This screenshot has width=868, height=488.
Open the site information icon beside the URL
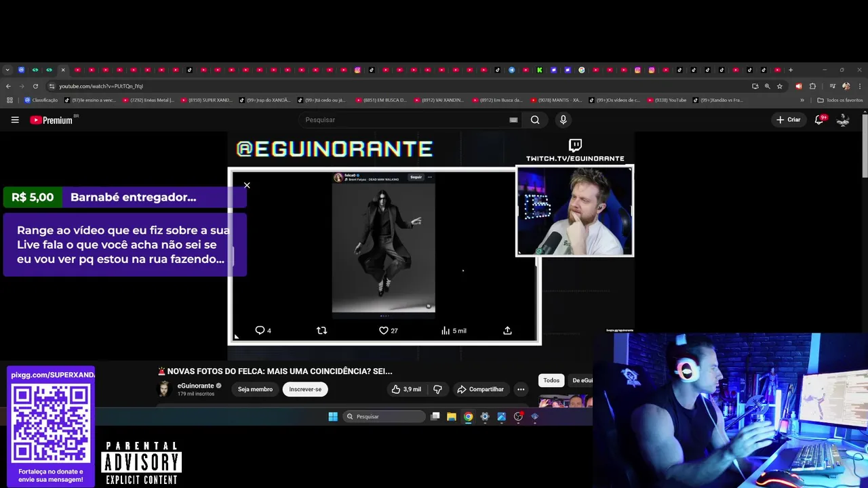tap(52, 86)
